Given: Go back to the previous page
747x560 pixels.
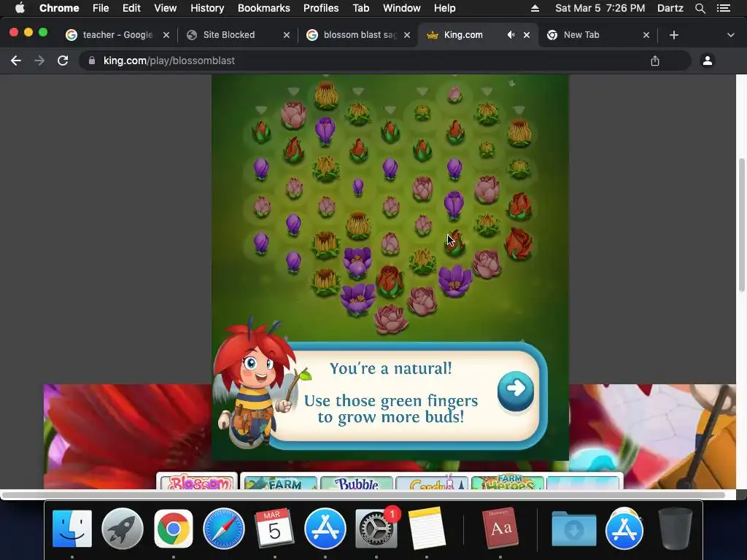Looking at the screenshot, I should point(16,61).
